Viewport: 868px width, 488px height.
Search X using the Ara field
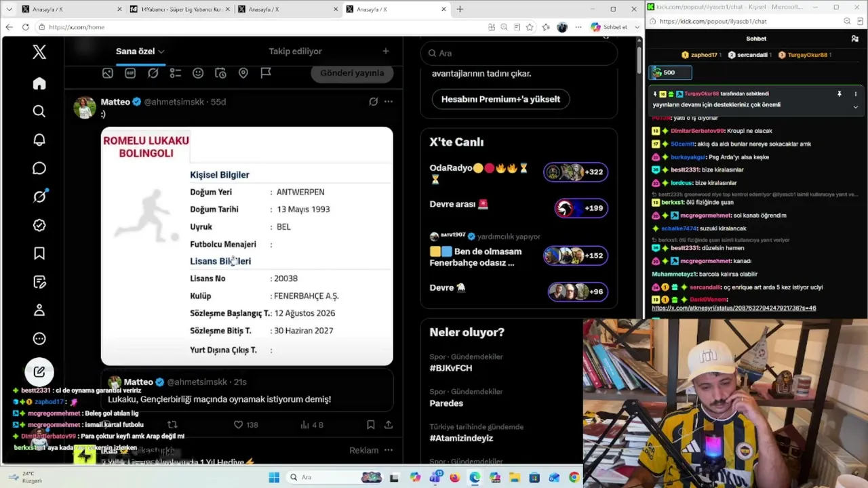519,53
